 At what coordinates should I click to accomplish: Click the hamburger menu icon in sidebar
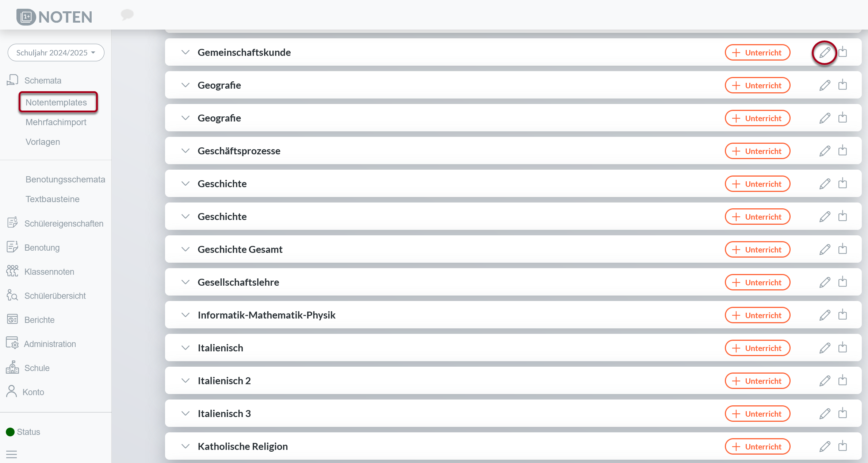point(12,454)
